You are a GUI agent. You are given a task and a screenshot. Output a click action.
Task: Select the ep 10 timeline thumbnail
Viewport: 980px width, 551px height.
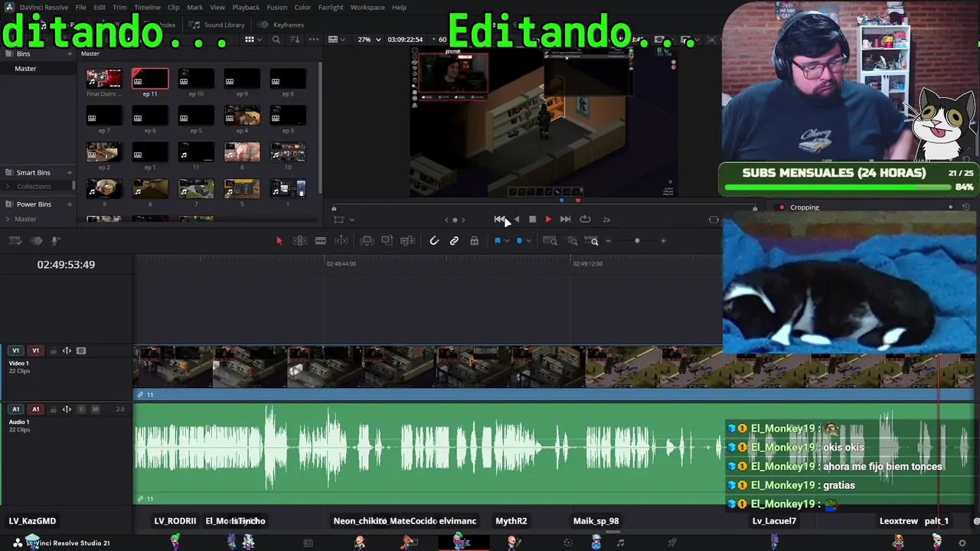(x=196, y=79)
